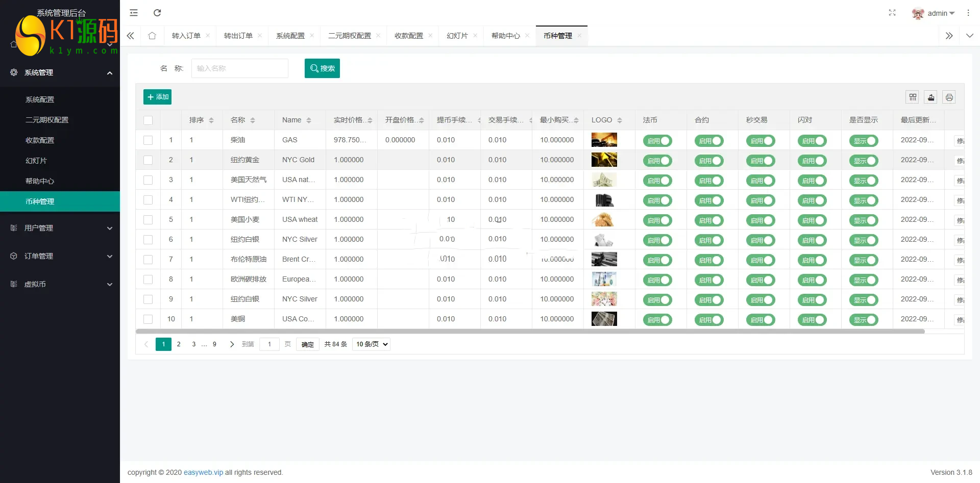The width and height of the screenshot is (980, 483).
Task: Click the export table icon
Action: 931,97
